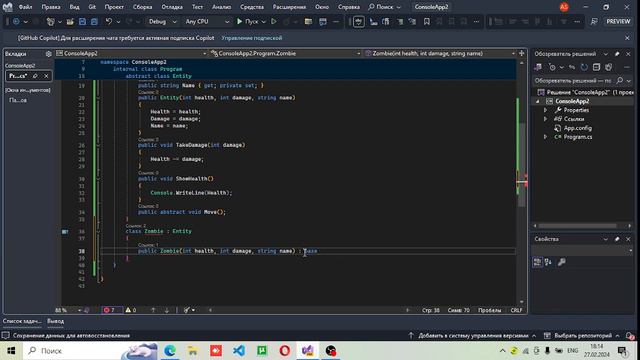Click Collapse All icon in Solution Explorer toolbar
Screen dimensions: 640x360
[x=596, y=67]
